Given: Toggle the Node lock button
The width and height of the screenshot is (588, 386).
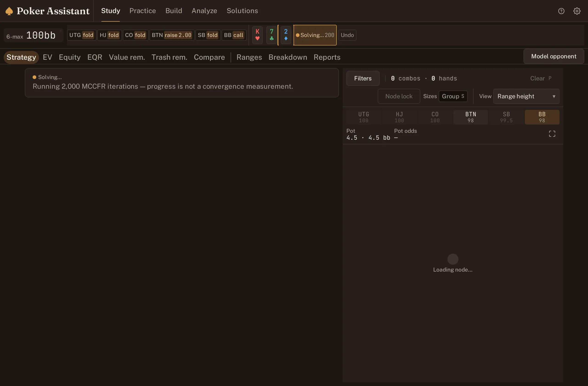Looking at the screenshot, I should (399, 96).
